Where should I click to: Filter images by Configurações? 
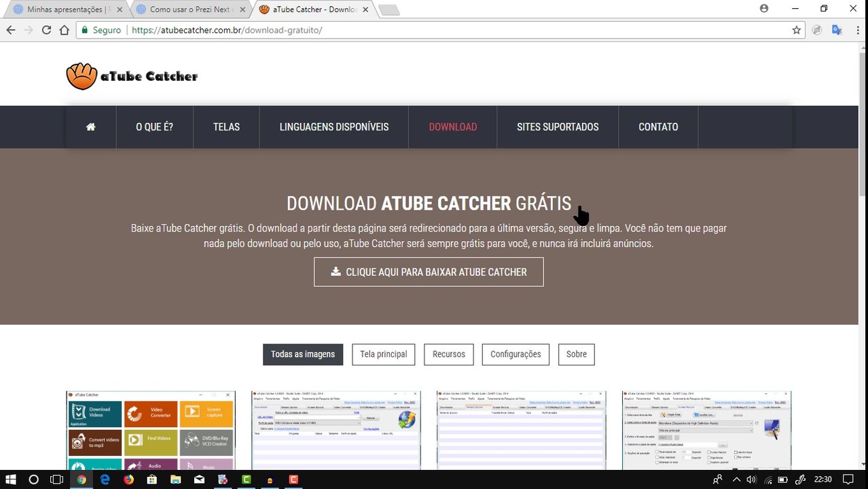pos(516,355)
